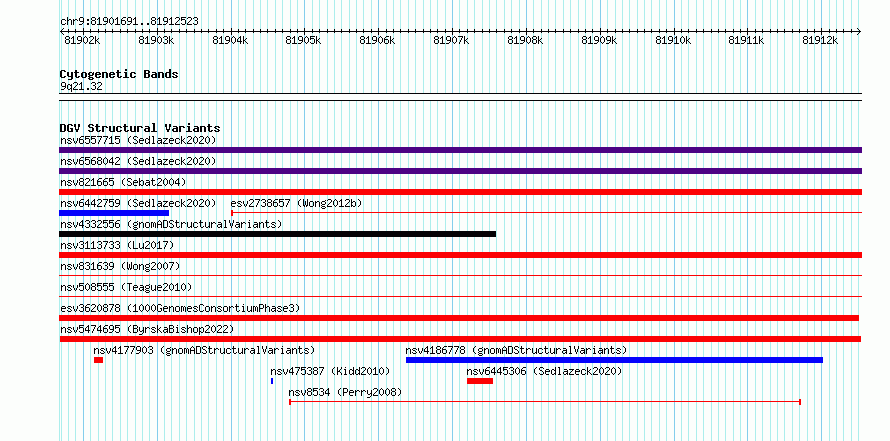
Task: Select the purple bar for nsv6557715
Action: click(x=460, y=150)
